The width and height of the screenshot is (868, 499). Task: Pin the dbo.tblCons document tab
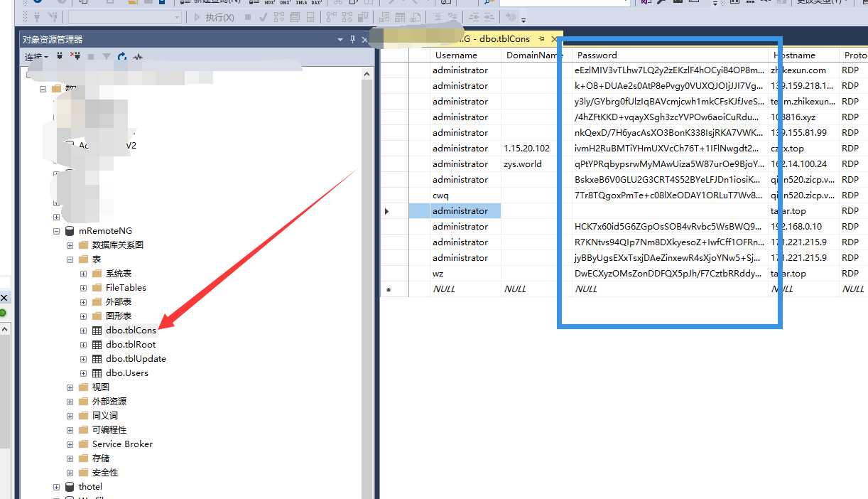541,40
